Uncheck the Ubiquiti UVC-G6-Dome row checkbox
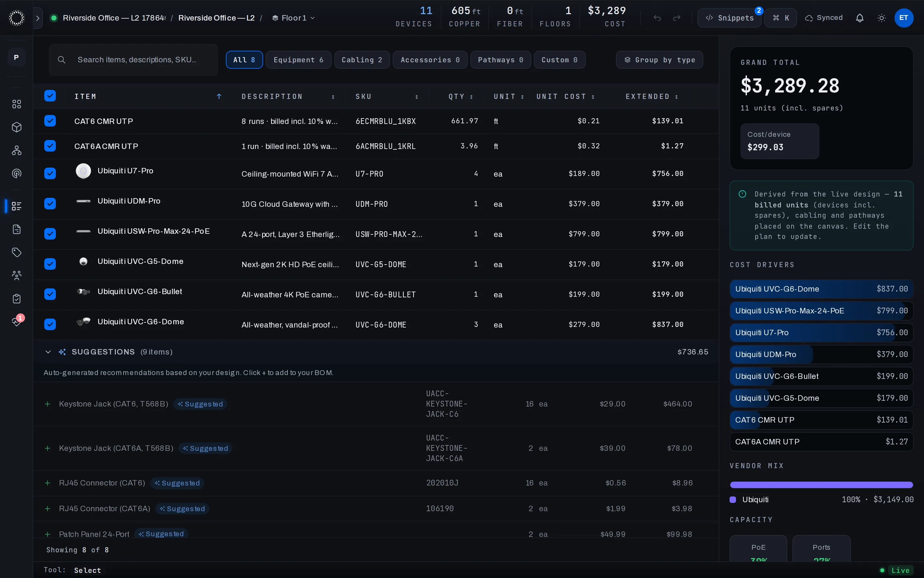Image resolution: width=924 pixels, height=578 pixels. tap(50, 325)
